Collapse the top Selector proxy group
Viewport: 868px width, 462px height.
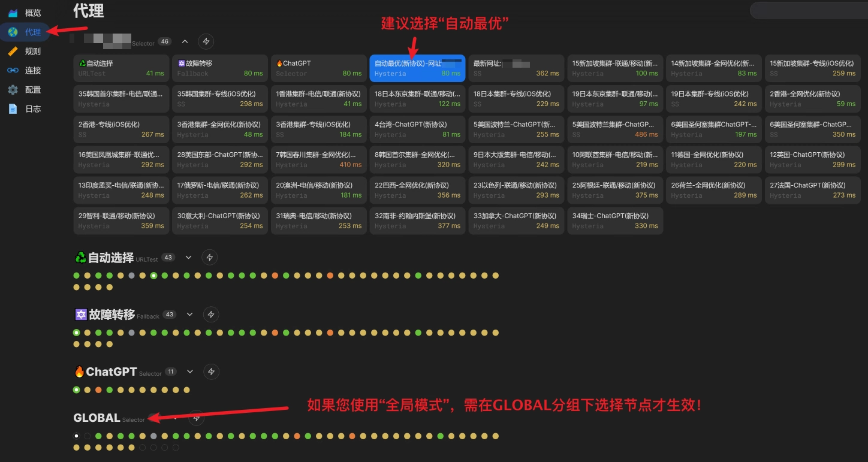(185, 42)
